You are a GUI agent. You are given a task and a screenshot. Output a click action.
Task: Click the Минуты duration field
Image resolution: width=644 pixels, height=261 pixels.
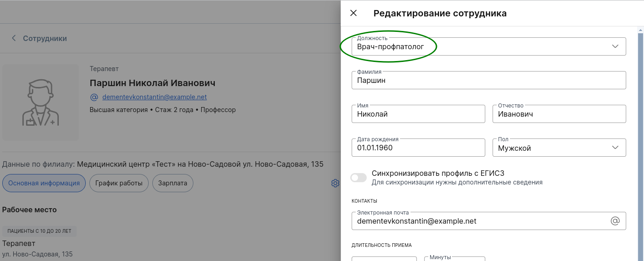[x=454, y=259]
